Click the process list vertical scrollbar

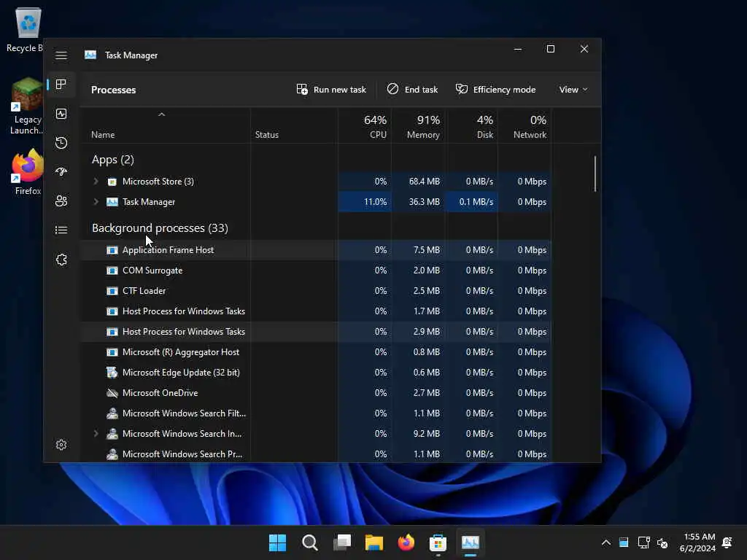[595, 174]
